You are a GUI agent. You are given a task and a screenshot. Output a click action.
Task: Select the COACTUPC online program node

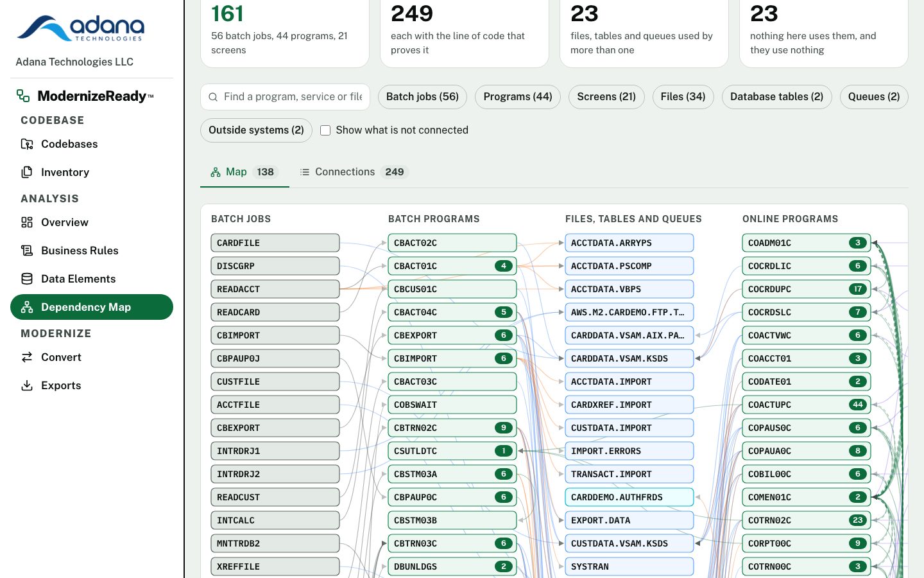click(x=807, y=405)
